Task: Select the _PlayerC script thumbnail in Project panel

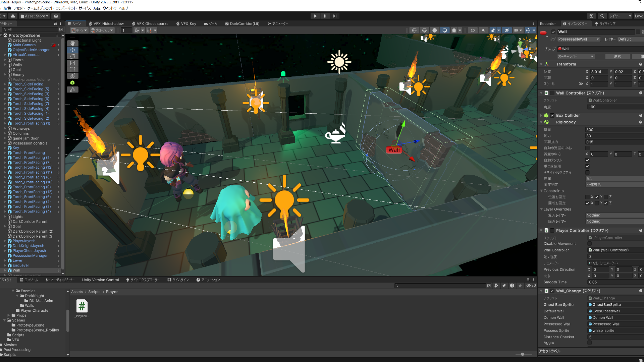Action: (x=82, y=306)
